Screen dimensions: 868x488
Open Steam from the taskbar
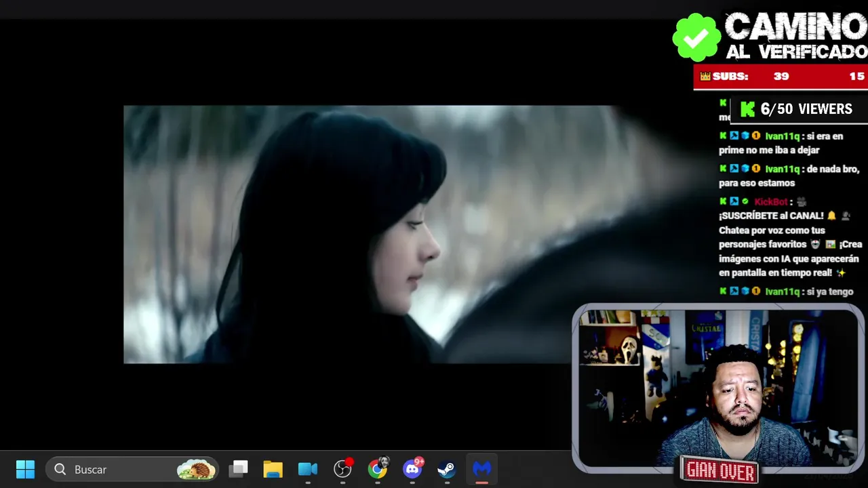click(446, 469)
